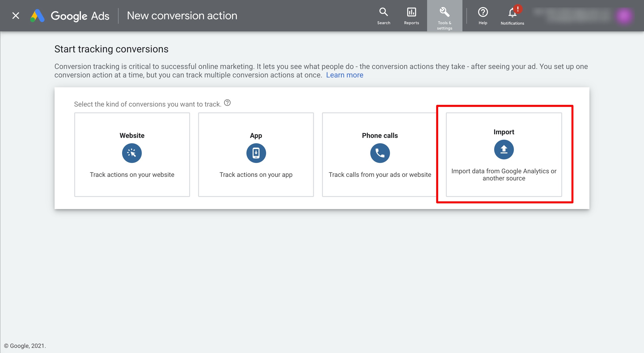Open Tools & settings wrench menu
This screenshot has width=644, height=353.
point(444,15)
